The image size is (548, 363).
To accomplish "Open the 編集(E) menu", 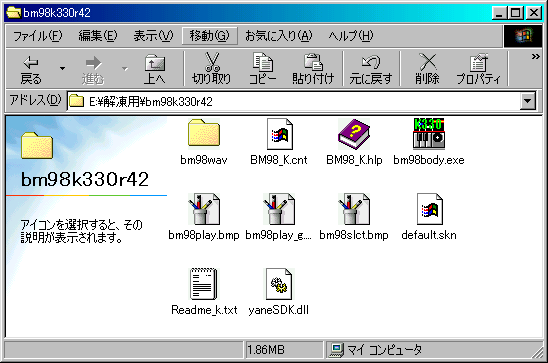I will tap(98, 36).
